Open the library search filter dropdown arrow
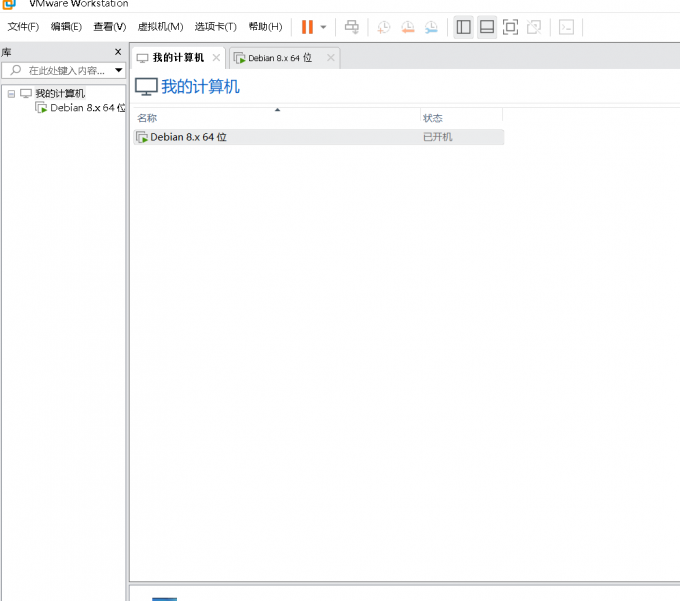 (x=118, y=70)
